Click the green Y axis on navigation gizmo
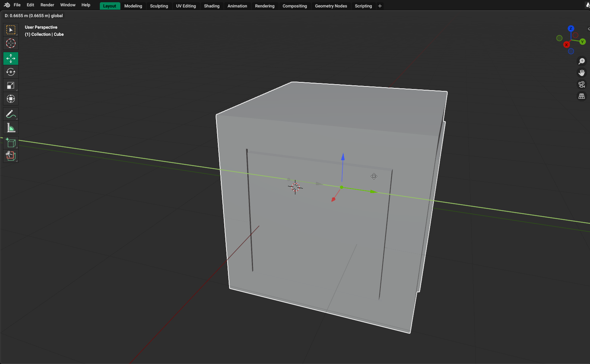This screenshot has width=590, height=364. [583, 42]
